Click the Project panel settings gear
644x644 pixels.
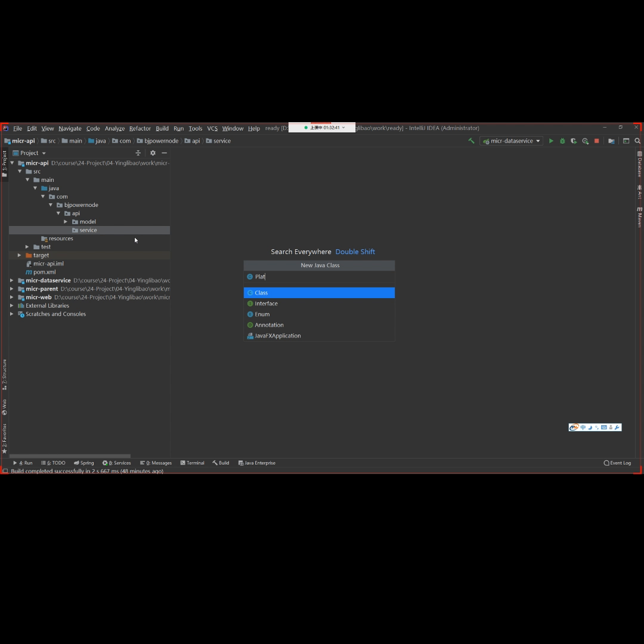coord(153,153)
